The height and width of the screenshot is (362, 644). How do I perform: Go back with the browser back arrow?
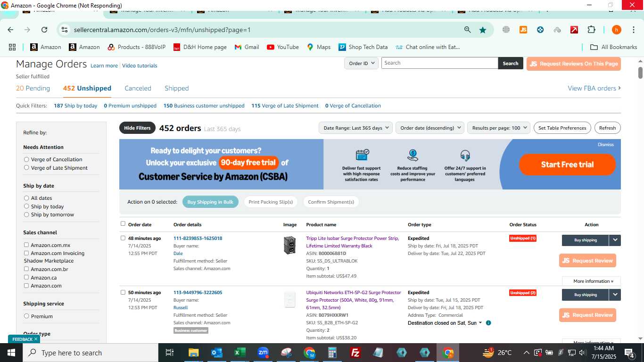tap(10, 30)
